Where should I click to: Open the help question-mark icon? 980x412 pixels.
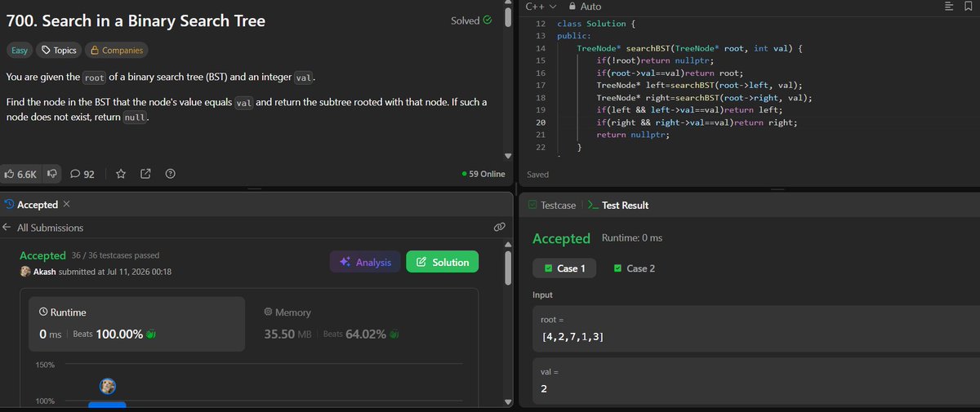(x=170, y=174)
